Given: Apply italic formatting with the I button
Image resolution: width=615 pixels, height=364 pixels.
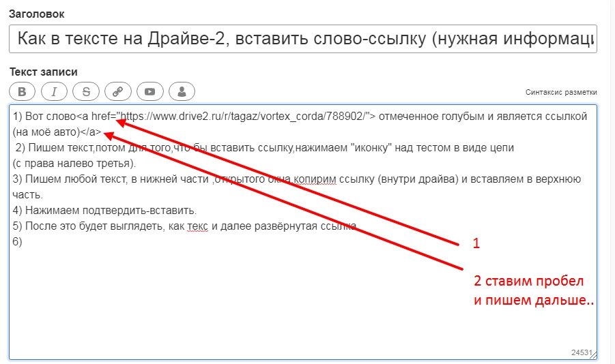Looking at the screenshot, I should [x=54, y=92].
